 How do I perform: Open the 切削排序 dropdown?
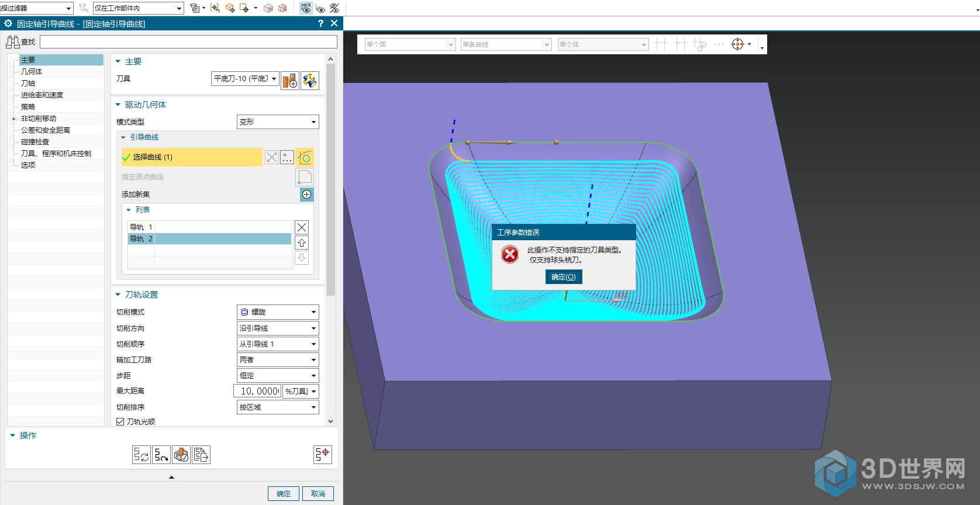point(278,407)
